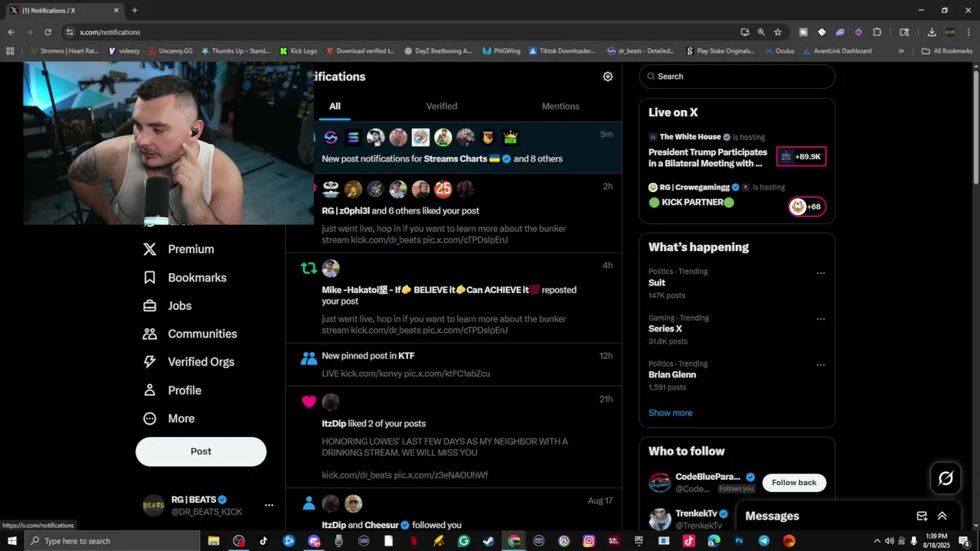Click the browser back arrow
This screenshot has height=551, width=980.
pos(11,32)
